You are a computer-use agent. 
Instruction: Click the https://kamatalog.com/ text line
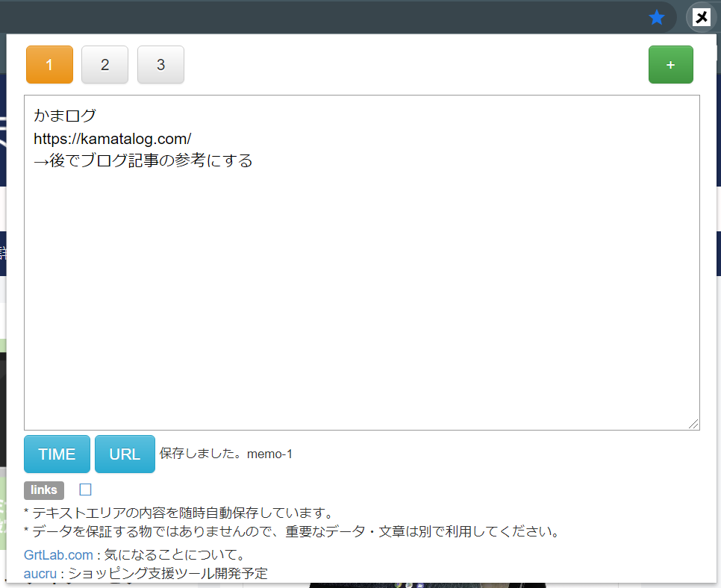(112, 138)
